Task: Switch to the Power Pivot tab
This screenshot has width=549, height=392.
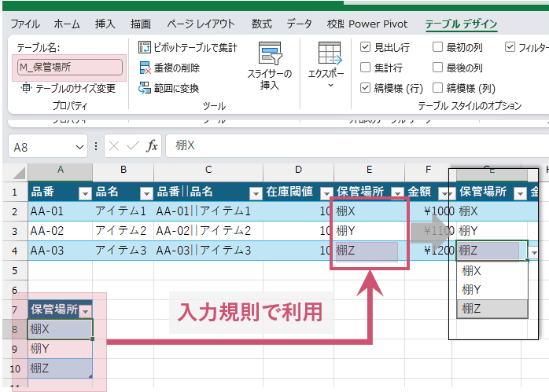Action: tap(378, 24)
